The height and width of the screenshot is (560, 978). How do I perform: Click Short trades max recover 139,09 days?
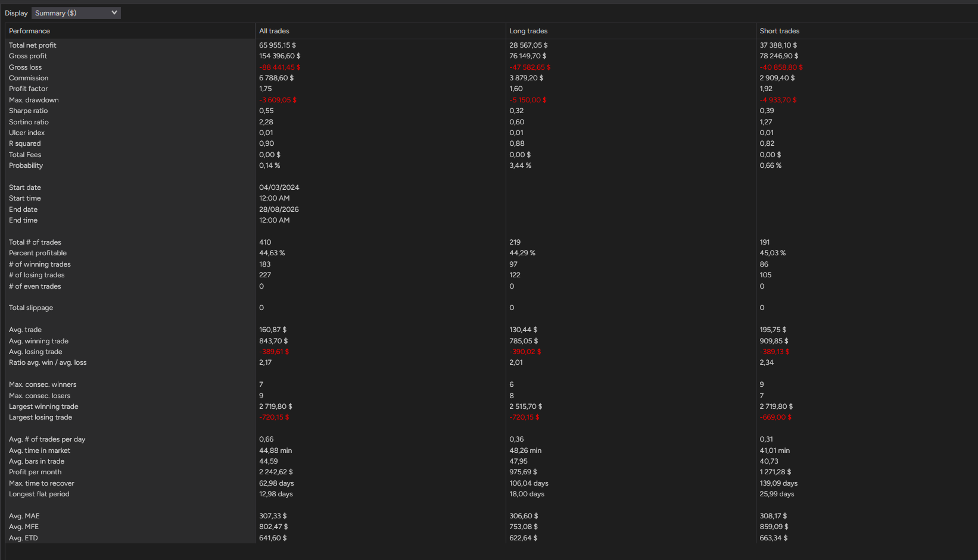click(778, 483)
